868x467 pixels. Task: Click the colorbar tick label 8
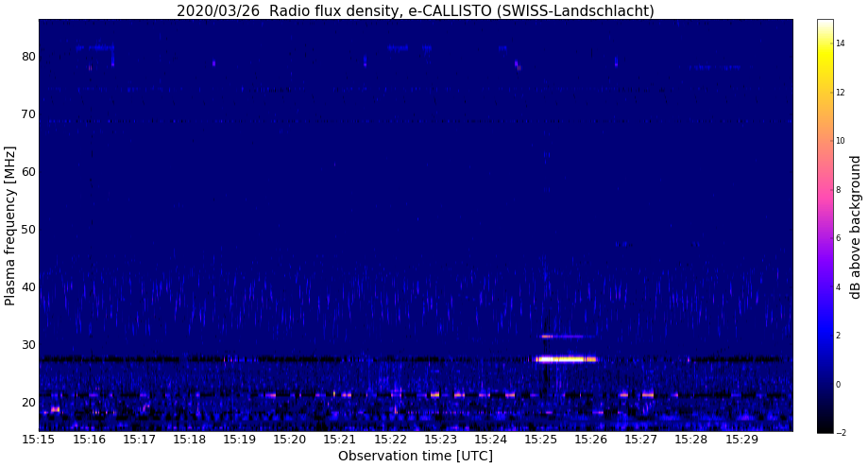(839, 189)
